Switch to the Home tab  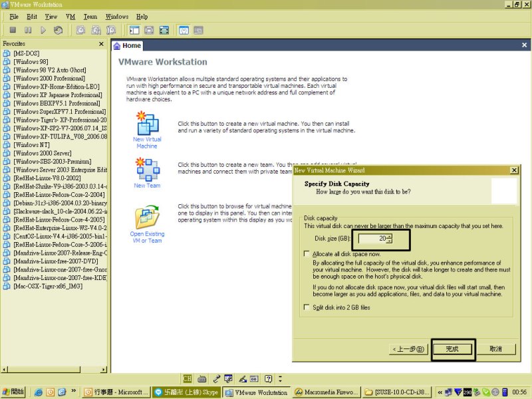pyautogui.click(x=127, y=46)
